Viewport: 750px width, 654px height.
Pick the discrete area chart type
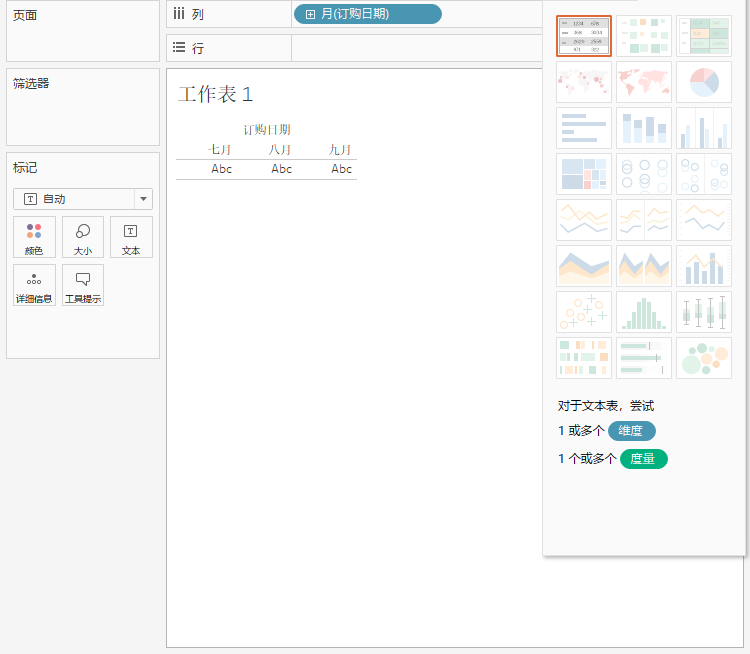[644, 266]
